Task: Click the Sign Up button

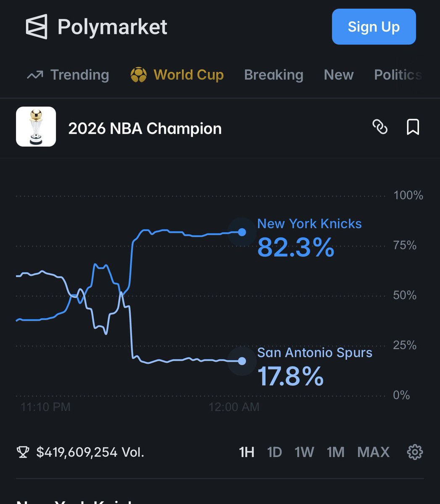Action: pyautogui.click(x=374, y=27)
